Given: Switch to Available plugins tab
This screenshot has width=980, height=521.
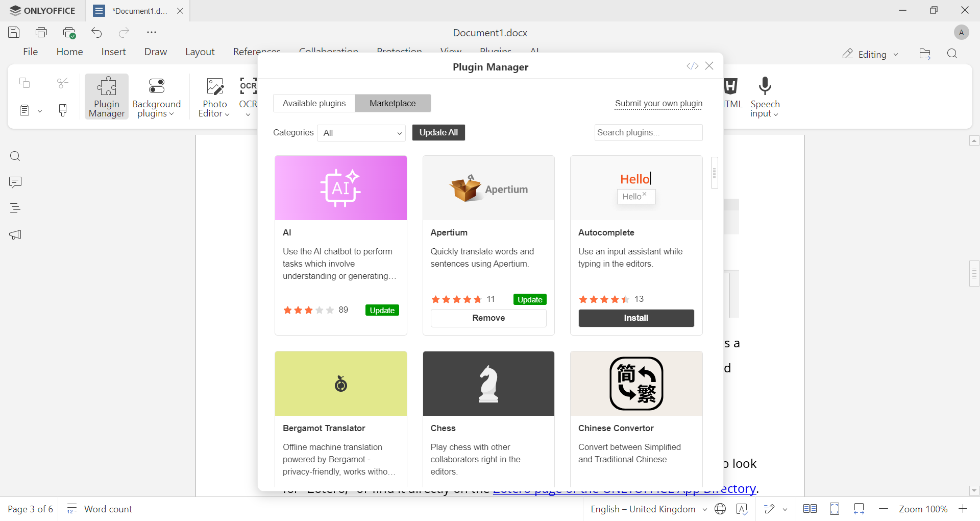Looking at the screenshot, I should coord(314,103).
